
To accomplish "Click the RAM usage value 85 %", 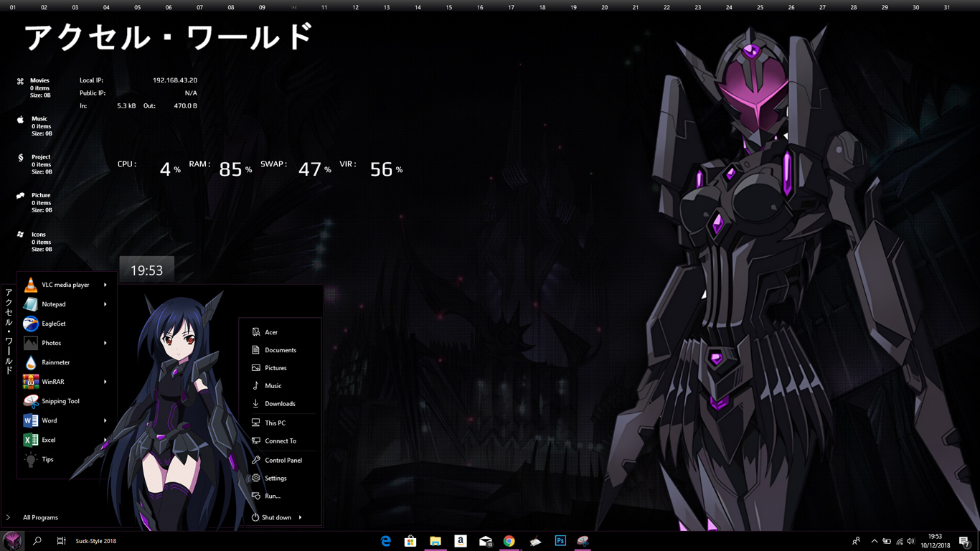I will (x=235, y=169).
